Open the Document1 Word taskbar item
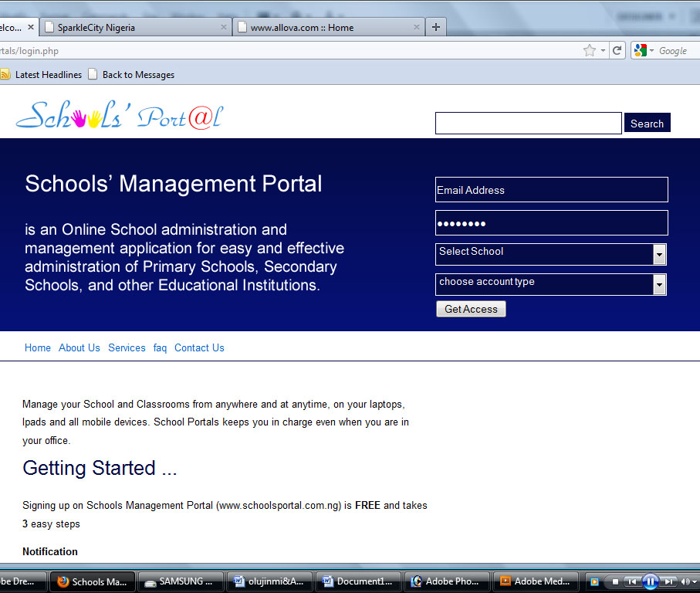700x593 pixels. 358,582
